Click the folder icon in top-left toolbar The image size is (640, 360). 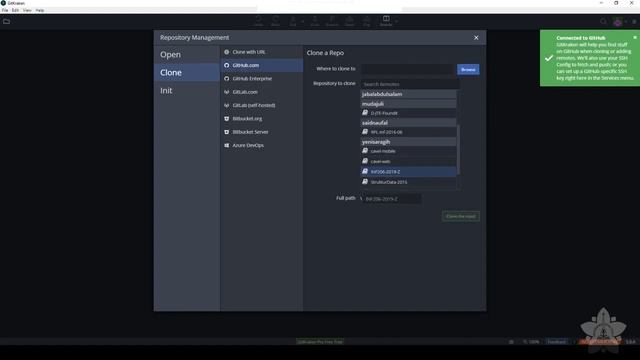click(x=7, y=21)
